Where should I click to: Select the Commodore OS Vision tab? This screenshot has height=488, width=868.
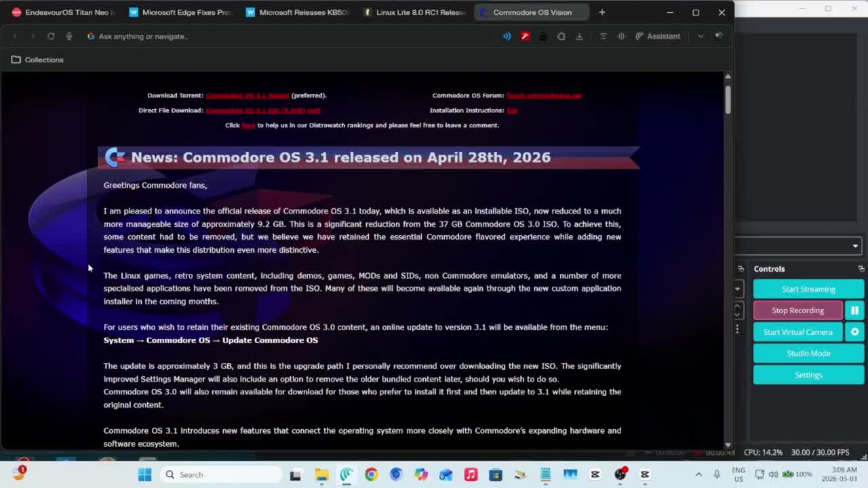pos(532,12)
